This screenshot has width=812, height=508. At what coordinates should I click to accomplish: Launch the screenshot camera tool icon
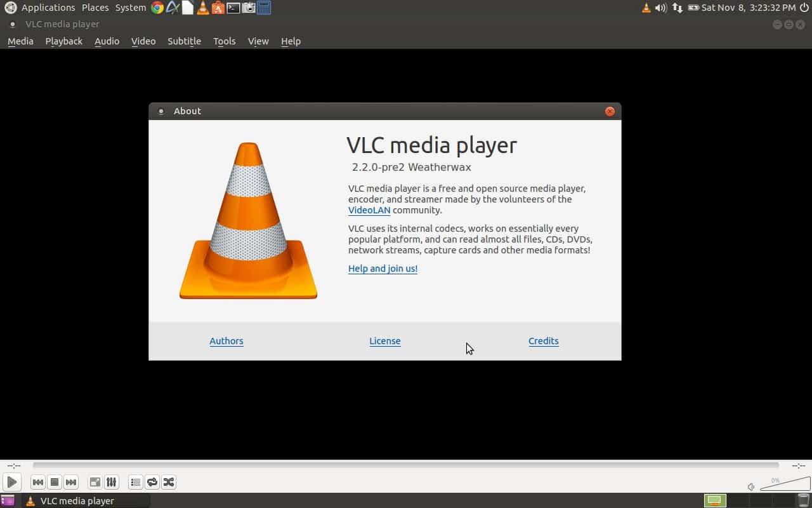pos(249,8)
